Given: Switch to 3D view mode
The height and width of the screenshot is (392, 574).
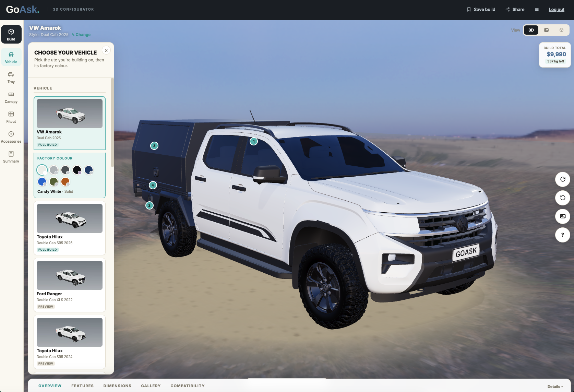Looking at the screenshot, I should click(531, 30).
